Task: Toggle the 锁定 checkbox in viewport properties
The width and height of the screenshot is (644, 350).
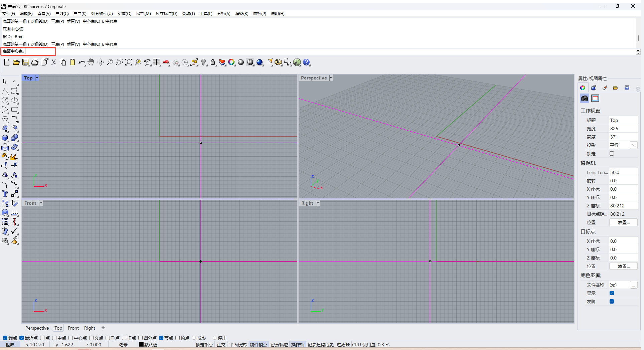Action: (x=612, y=154)
